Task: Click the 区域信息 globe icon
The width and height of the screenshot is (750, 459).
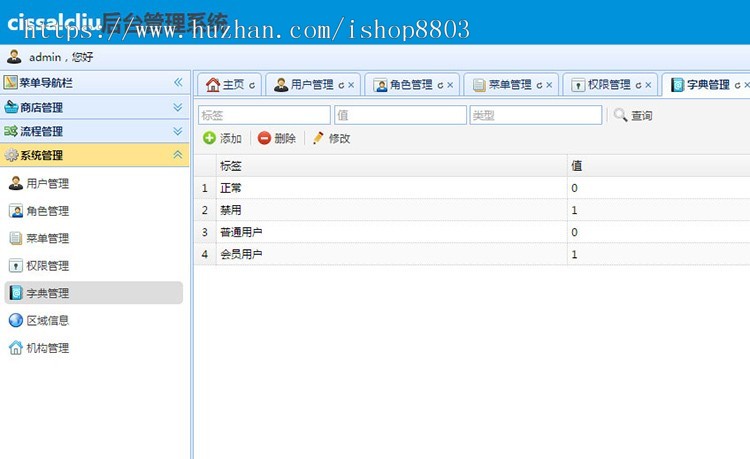Action: 16,320
